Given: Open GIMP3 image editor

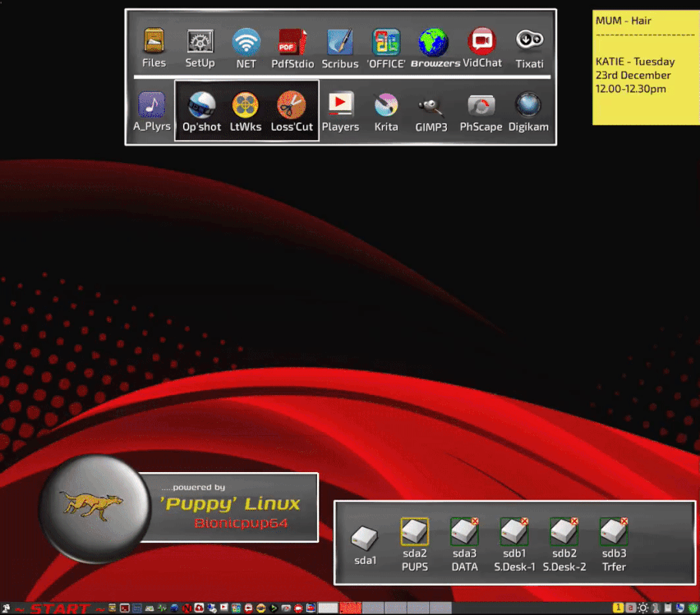Looking at the screenshot, I should pos(431,107).
